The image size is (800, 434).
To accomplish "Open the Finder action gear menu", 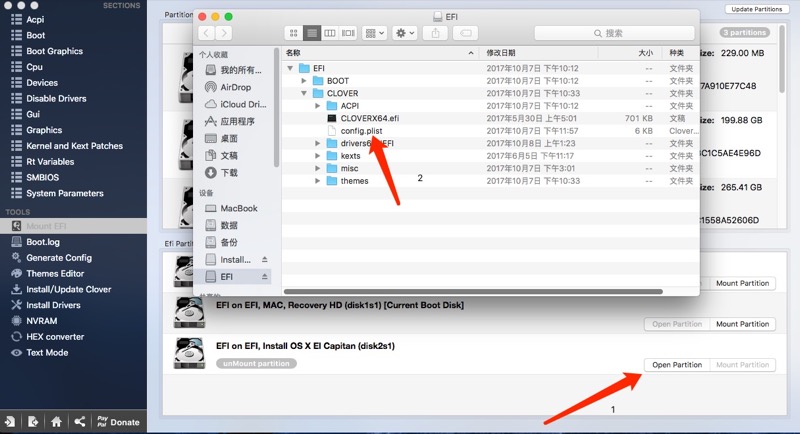I will 405,33.
